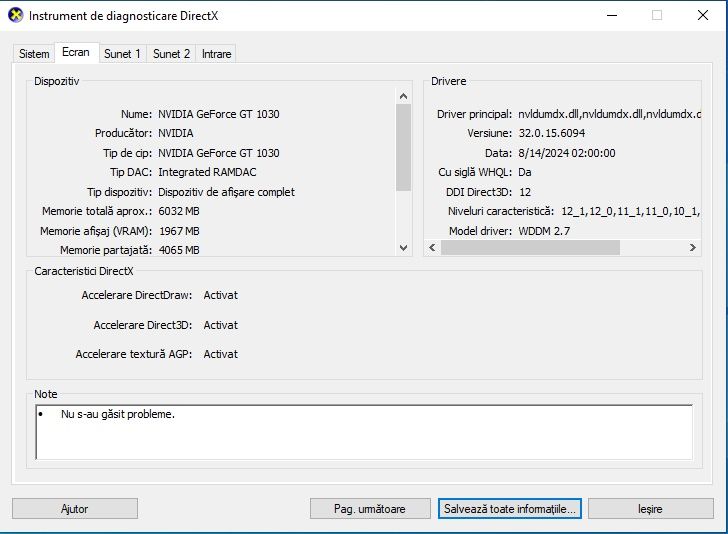Screen dimensions: 728x534
Task: Click Dispozitiv de afișare complet text
Action: (226, 192)
